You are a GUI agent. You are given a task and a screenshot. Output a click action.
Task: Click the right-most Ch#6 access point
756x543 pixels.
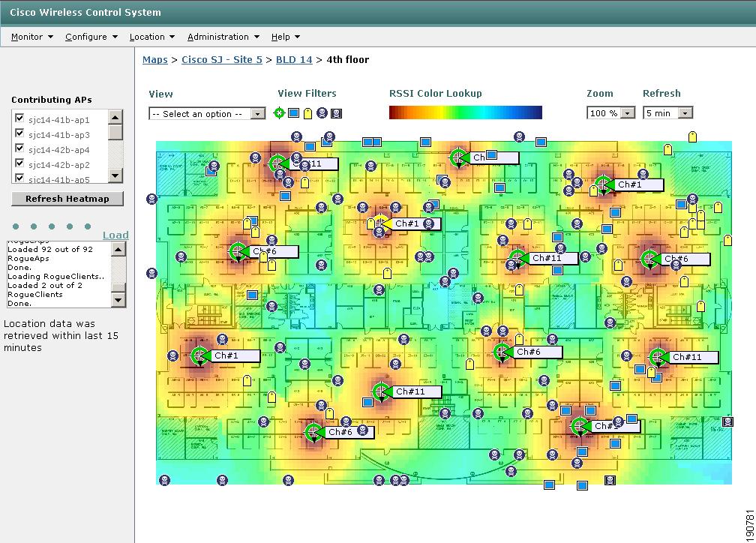click(x=649, y=259)
